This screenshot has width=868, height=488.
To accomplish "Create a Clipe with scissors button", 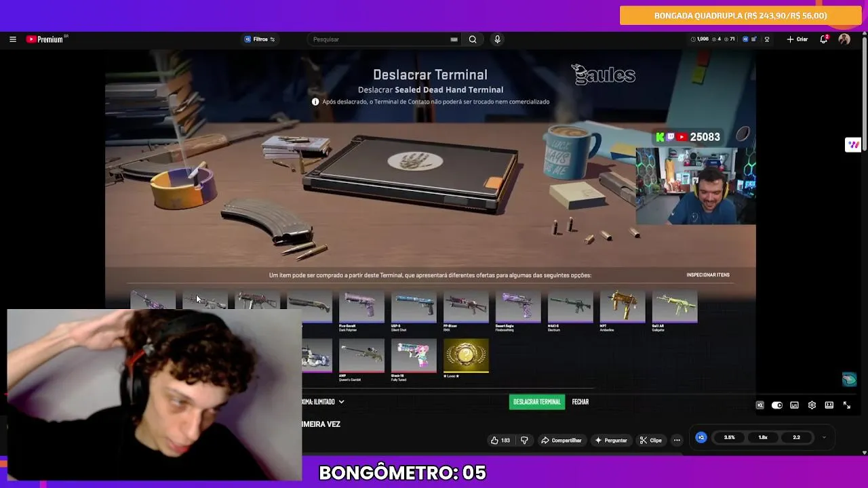I will coord(651,441).
